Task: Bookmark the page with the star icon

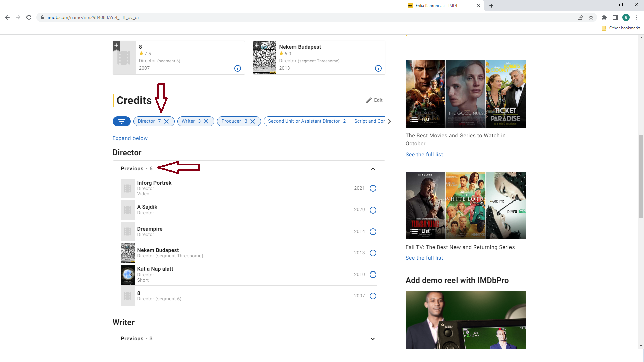Action: pos(591,17)
